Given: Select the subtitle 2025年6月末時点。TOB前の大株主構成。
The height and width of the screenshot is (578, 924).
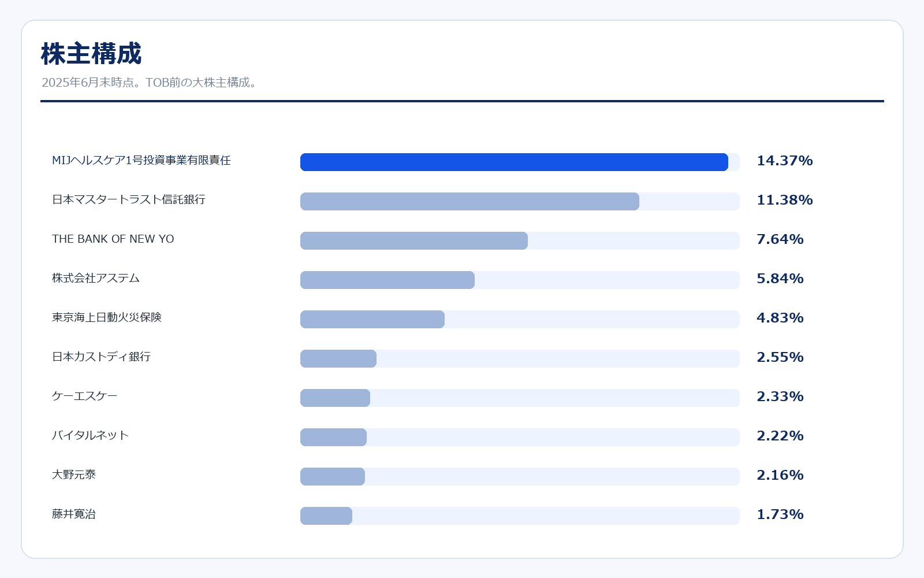Looking at the screenshot, I should coord(149,83).
